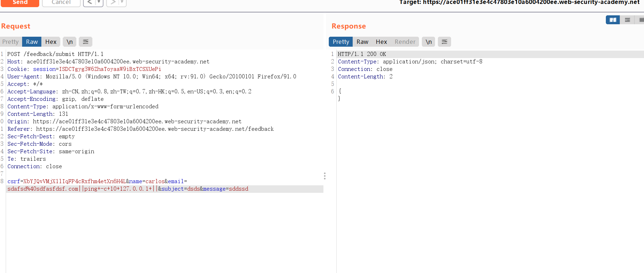
Task: Click the Content-Length 131 line
Action: [38, 114]
